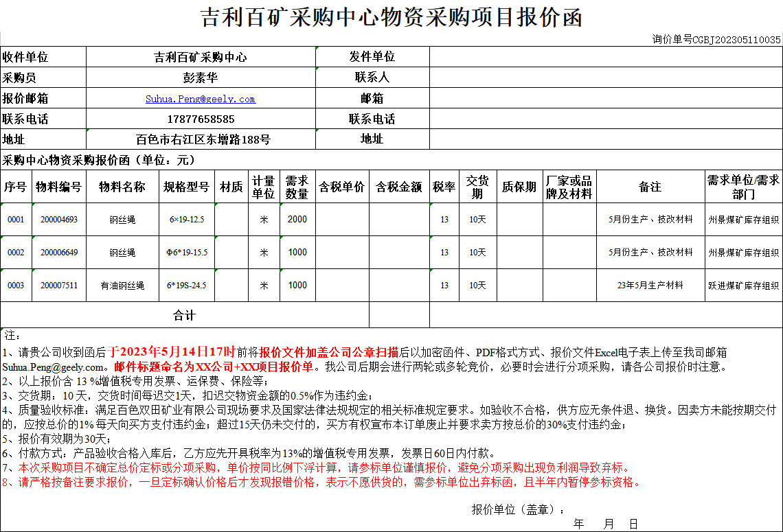783x532 pixels.
Task: Select the 报价邮箱 label cell
Action: pyautogui.click(x=43, y=98)
